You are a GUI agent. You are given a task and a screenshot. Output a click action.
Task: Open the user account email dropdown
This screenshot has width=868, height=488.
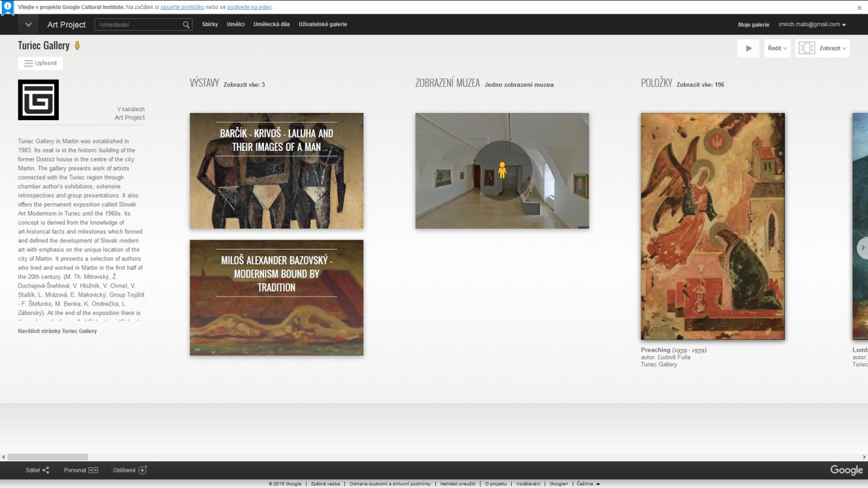tap(812, 25)
